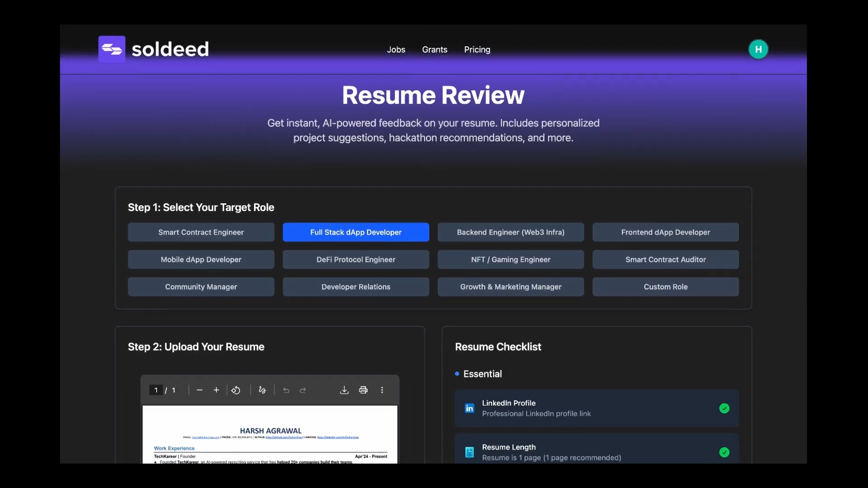Image resolution: width=868 pixels, height=488 pixels.
Task: Click the undo arrow in PDF toolbar
Action: pyautogui.click(x=286, y=390)
